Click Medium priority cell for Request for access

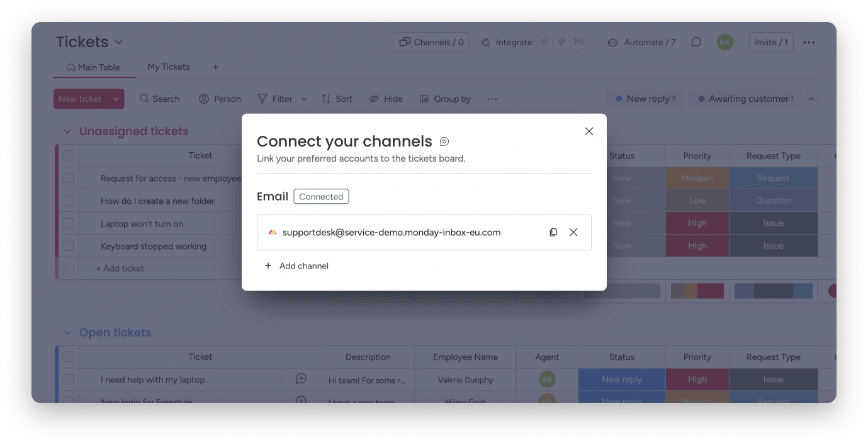[x=697, y=178]
